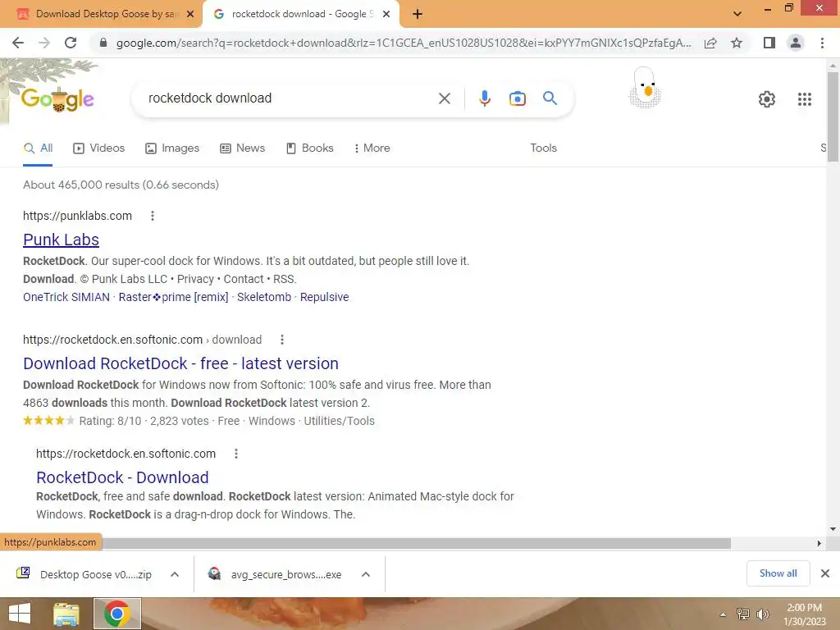Viewport: 840px width, 630px height.
Task: View site information lock icon
Action: click(x=103, y=43)
